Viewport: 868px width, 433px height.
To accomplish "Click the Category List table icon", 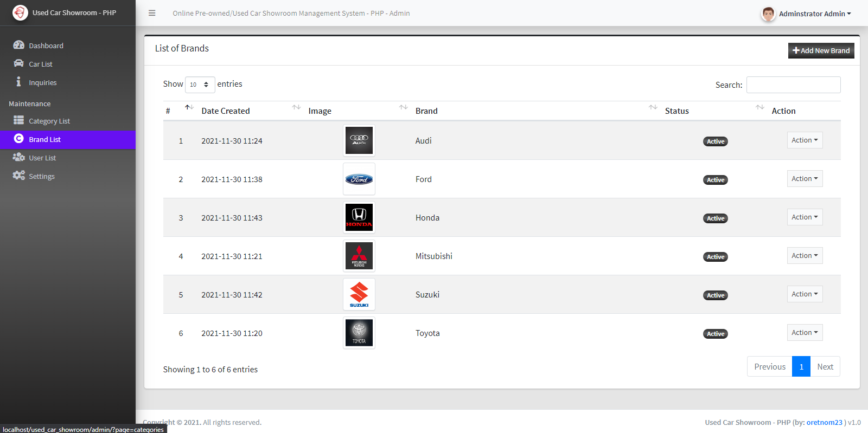I will point(18,120).
